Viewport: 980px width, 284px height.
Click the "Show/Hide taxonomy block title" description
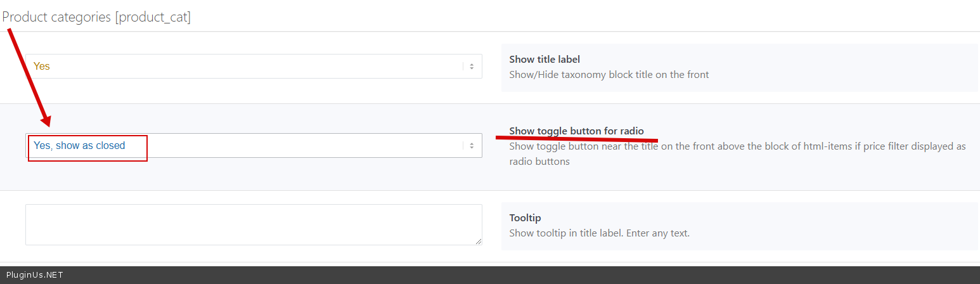pyautogui.click(x=609, y=74)
